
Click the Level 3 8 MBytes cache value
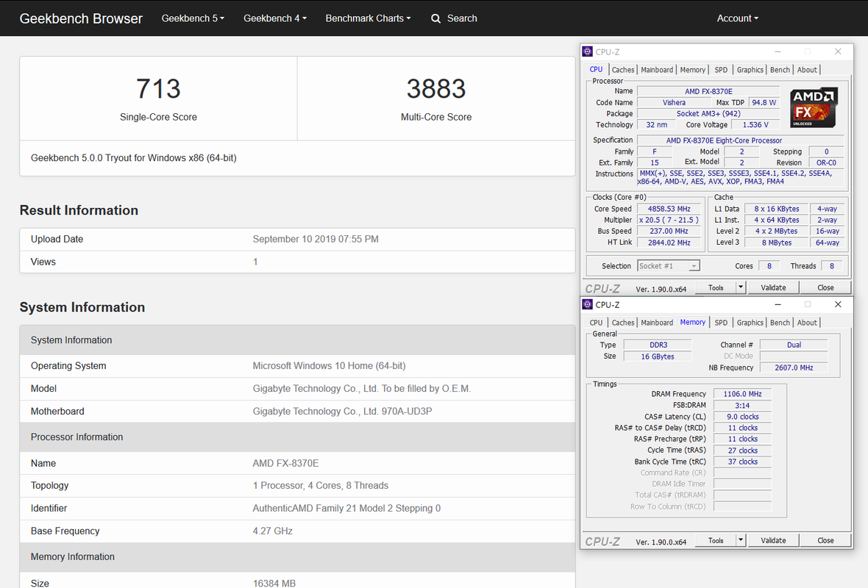tap(776, 243)
